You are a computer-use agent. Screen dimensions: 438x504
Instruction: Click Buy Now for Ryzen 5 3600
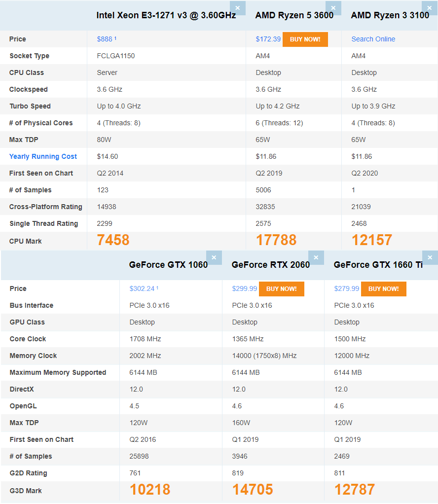(x=305, y=39)
